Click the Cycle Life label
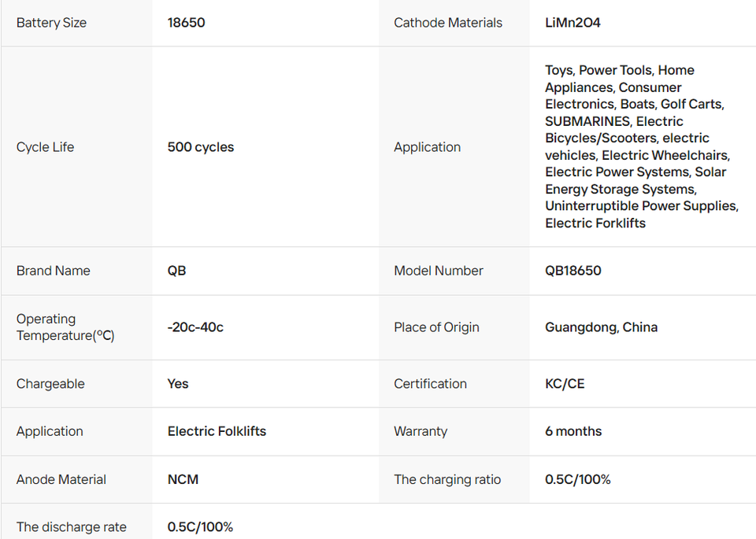Image resolution: width=756 pixels, height=539 pixels. 45,147
